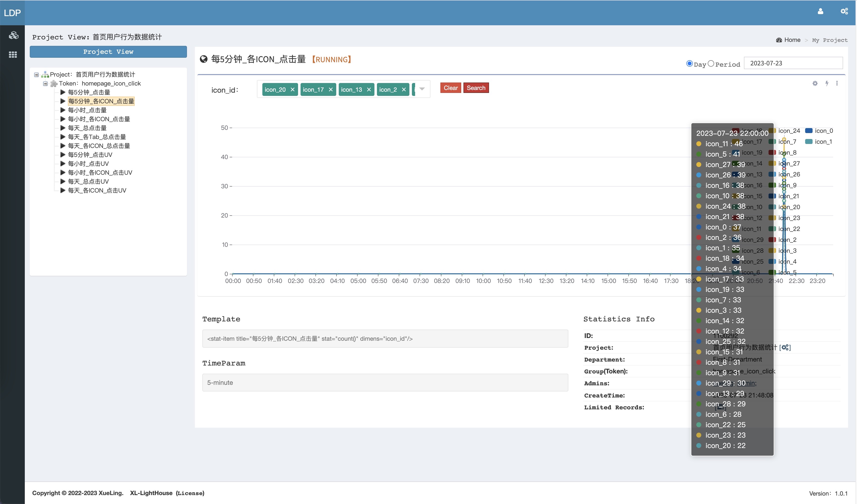Remove the icon_17 filter tag

pyautogui.click(x=331, y=90)
